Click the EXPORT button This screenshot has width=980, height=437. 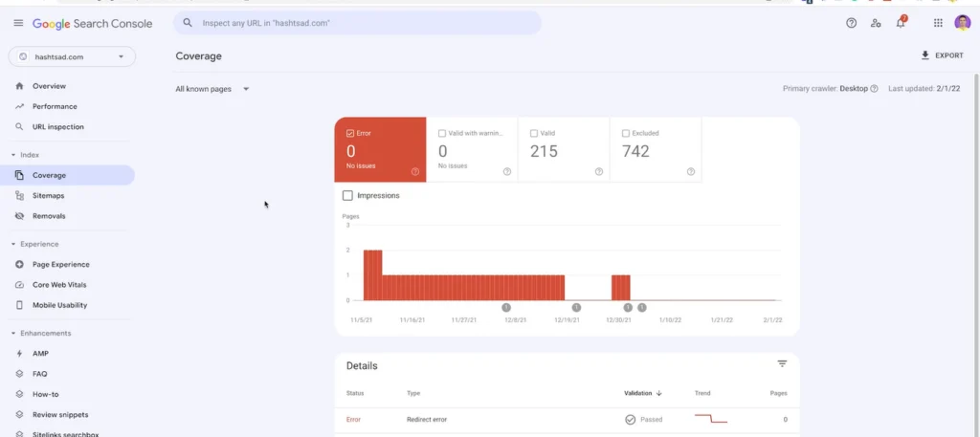942,55
